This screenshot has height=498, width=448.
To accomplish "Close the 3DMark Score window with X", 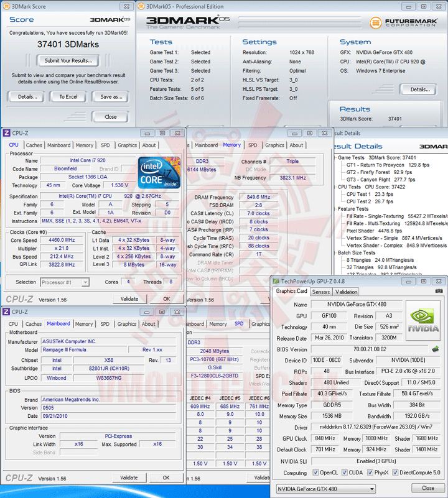I will pyautogui.click(x=126, y=6).
